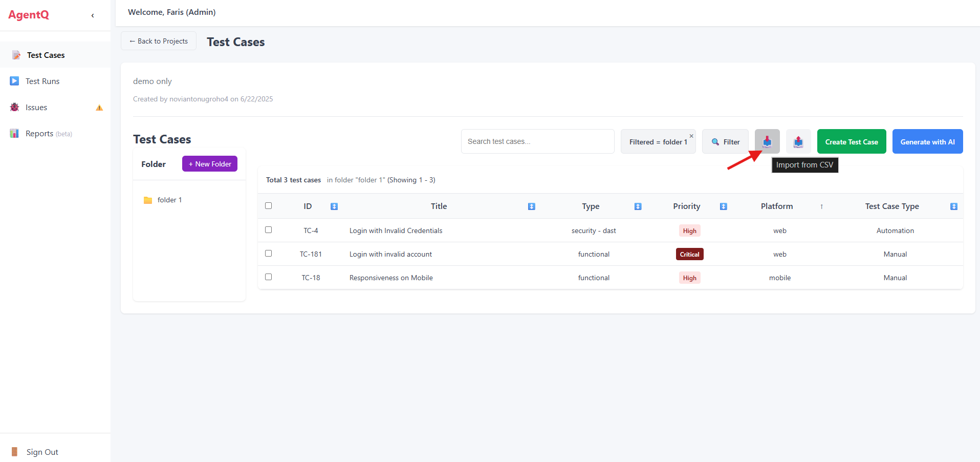Click the Test Runs play icon

click(x=14, y=80)
